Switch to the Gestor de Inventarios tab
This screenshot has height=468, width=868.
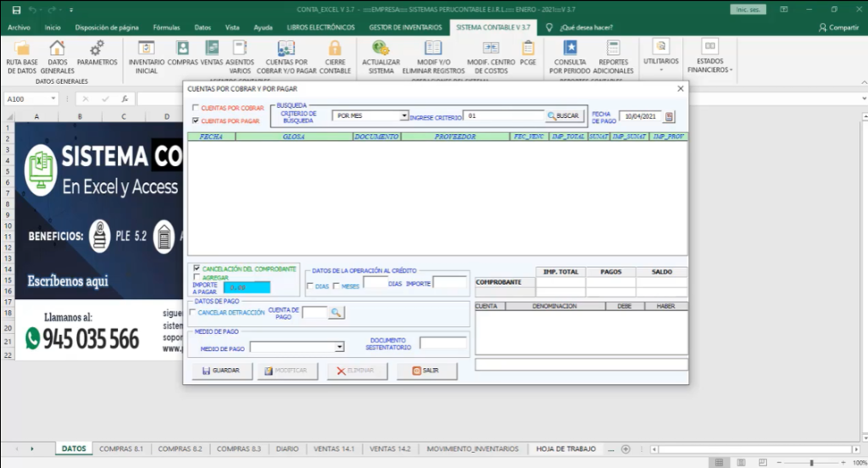click(403, 27)
